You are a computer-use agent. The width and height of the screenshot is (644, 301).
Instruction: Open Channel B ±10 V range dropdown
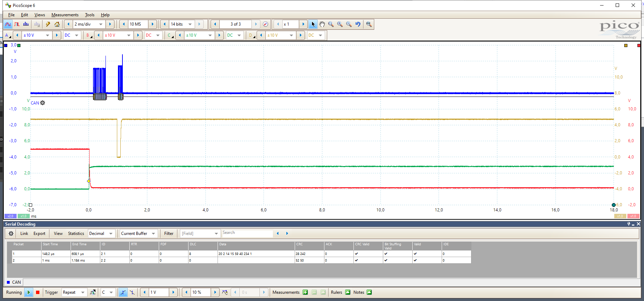point(129,35)
